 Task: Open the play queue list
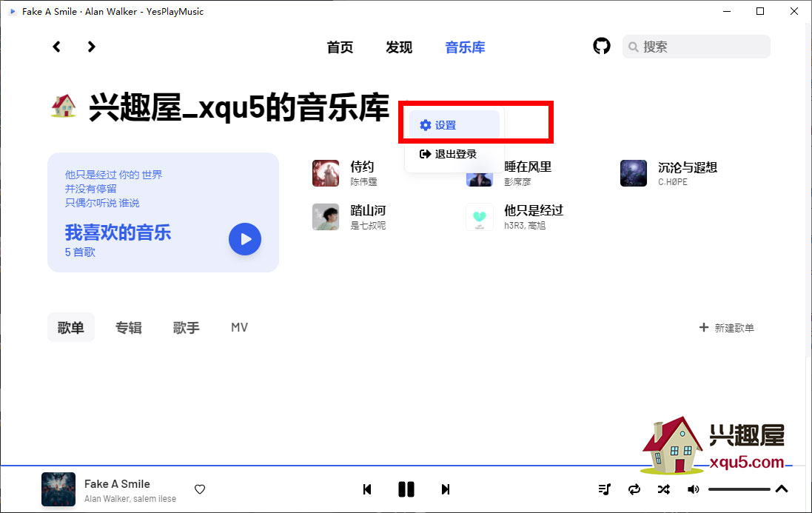(604, 489)
